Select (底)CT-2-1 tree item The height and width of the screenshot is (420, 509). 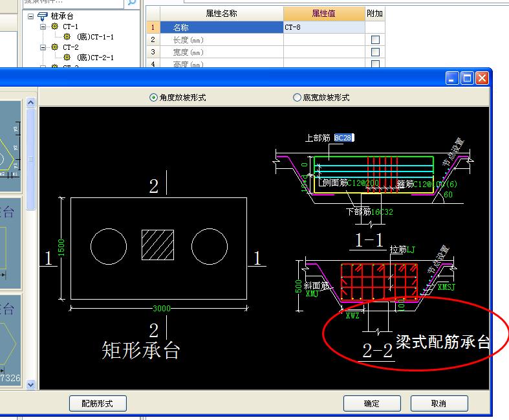[95, 58]
